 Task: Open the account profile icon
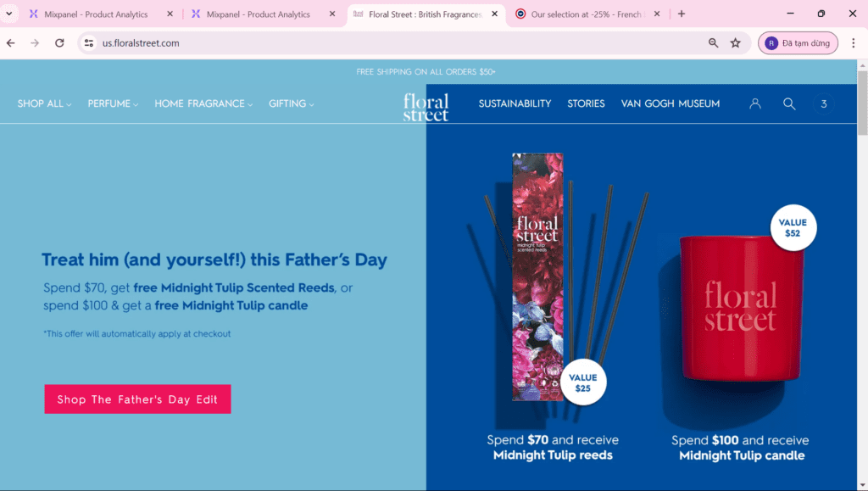pyautogui.click(x=755, y=103)
